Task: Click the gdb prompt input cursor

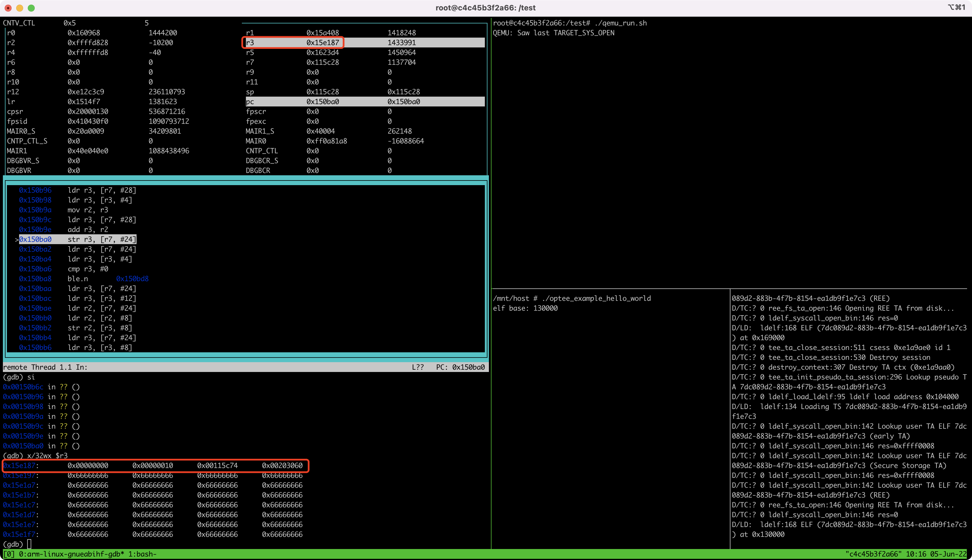Action: 29,544
